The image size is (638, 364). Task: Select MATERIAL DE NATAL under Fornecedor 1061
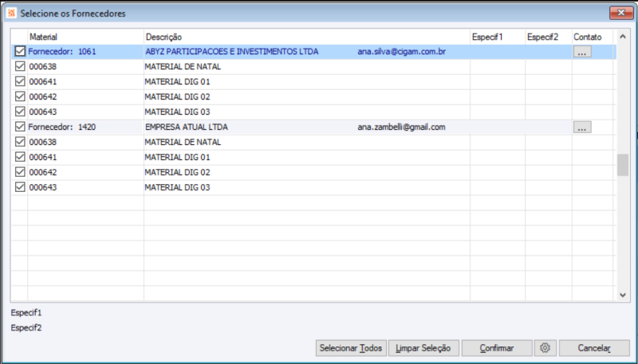(183, 67)
